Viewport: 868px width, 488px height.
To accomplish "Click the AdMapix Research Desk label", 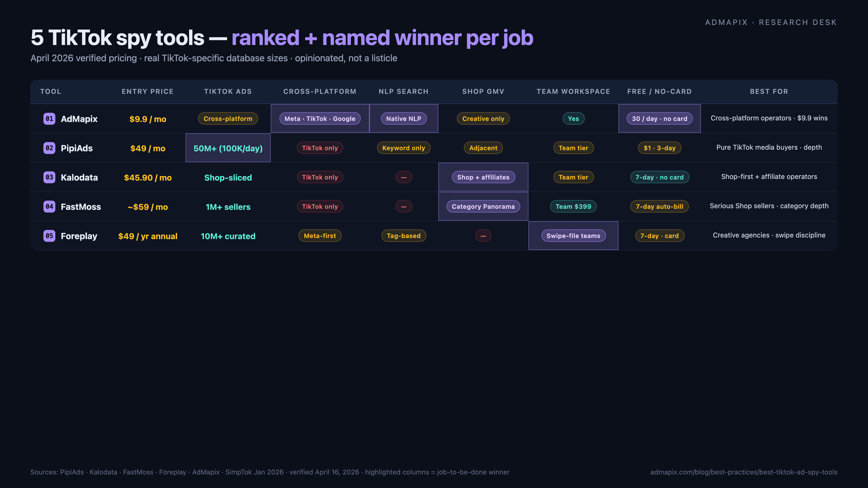I will [x=771, y=23].
